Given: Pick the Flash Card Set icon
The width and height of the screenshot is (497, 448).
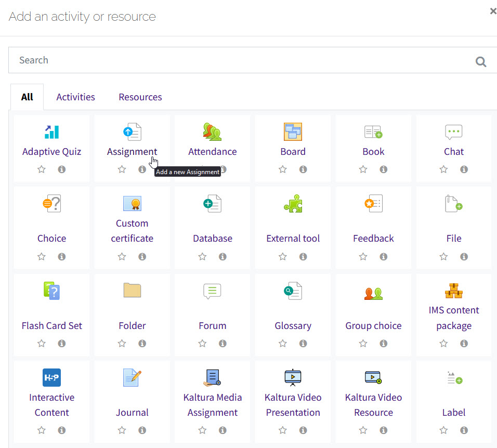Looking at the screenshot, I should (x=51, y=291).
